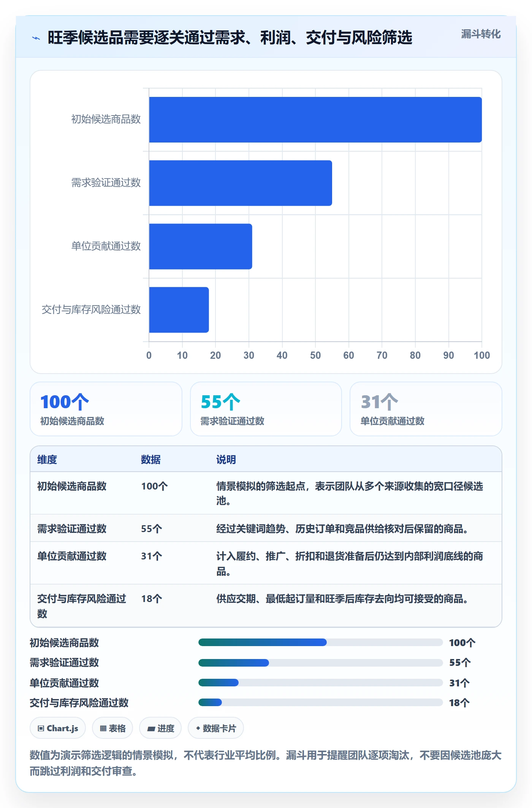Click the 漏斗转化 label in header

pos(481,34)
